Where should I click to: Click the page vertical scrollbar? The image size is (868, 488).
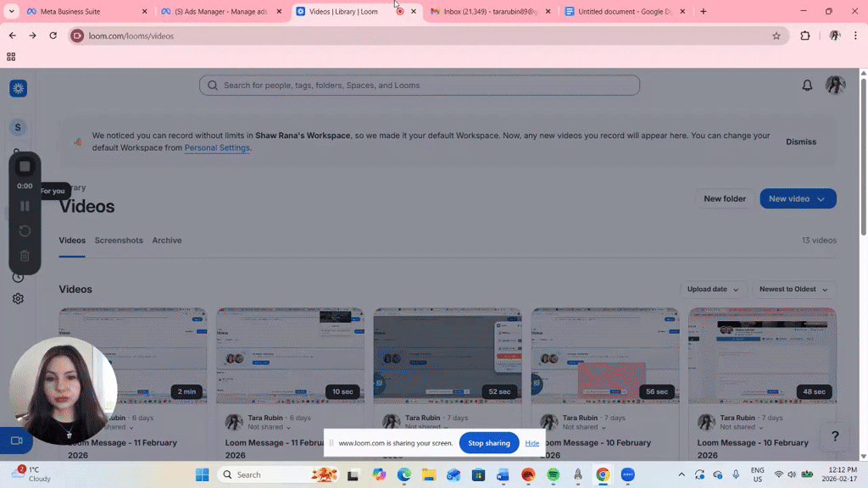point(863,158)
